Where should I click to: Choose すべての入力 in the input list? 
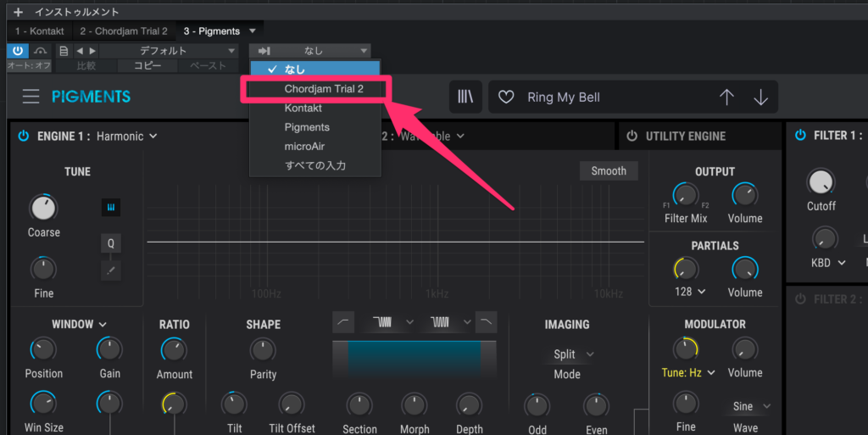click(x=314, y=165)
